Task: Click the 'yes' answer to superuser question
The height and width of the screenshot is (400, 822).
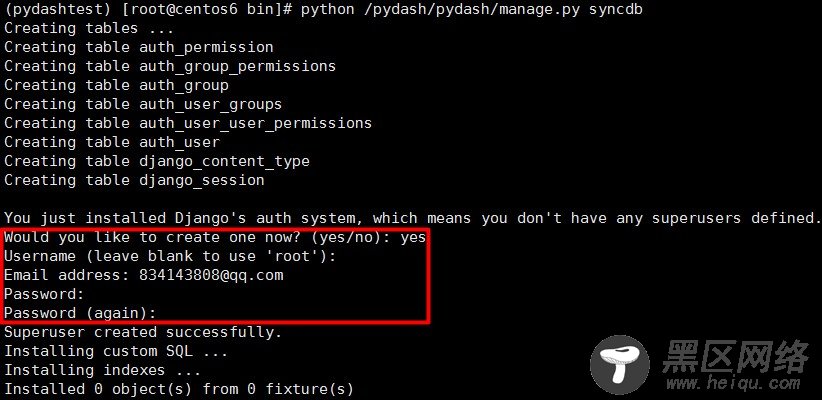Action: click(414, 237)
